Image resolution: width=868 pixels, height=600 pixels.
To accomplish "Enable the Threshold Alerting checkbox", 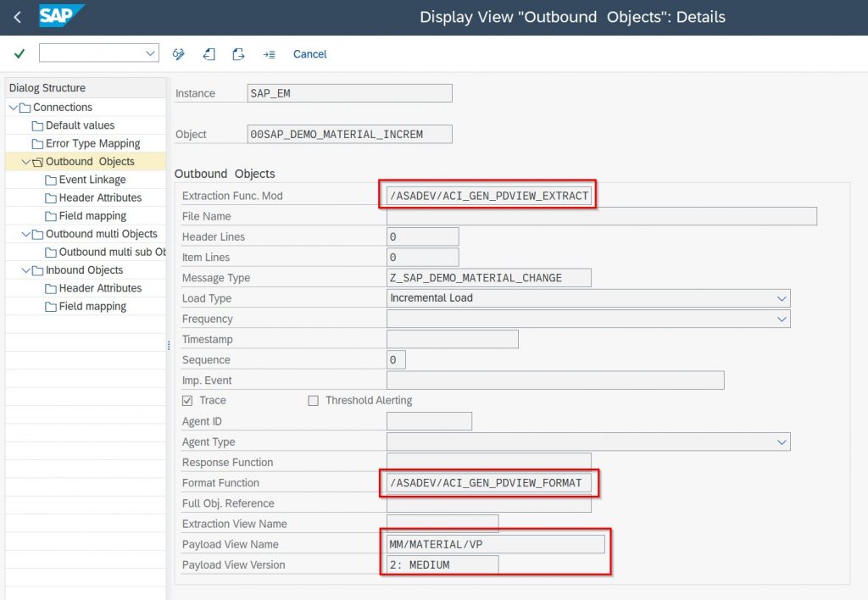I will pyautogui.click(x=314, y=401).
